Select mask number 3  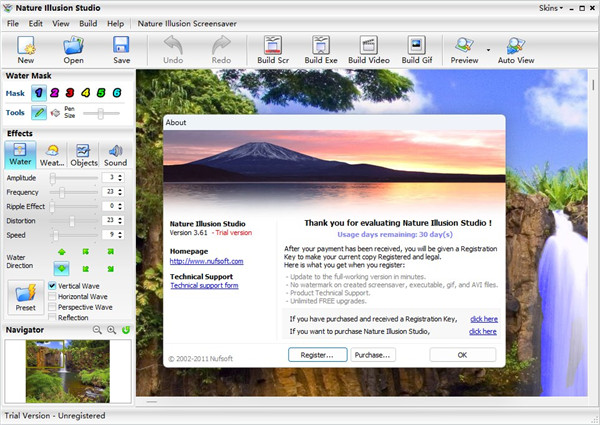tap(68, 93)
